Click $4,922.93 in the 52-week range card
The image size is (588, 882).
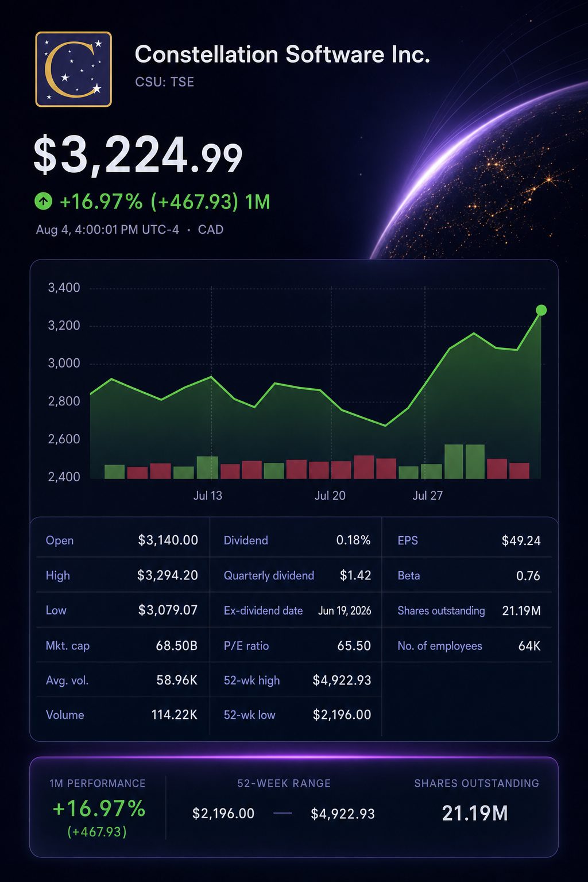pos(343,814)
